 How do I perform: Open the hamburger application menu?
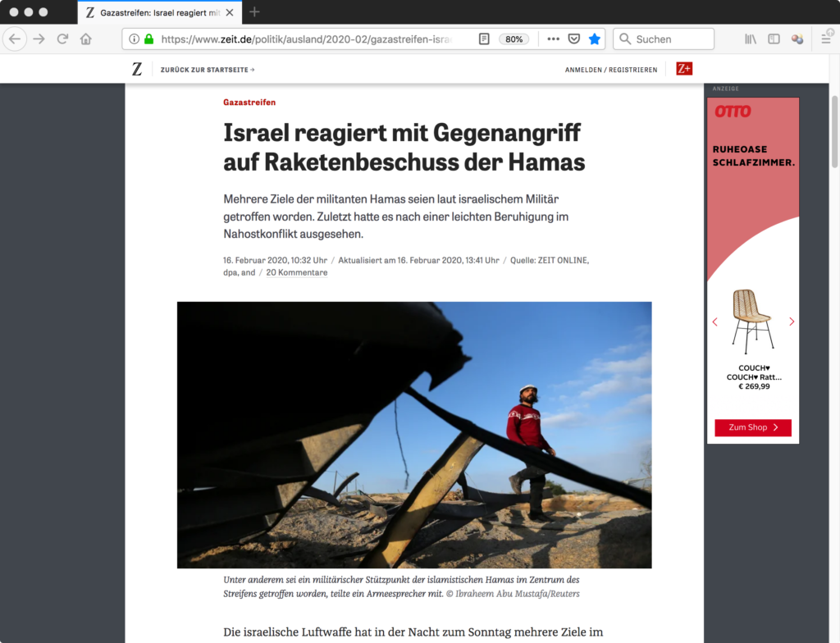click(x=826, y=39)
